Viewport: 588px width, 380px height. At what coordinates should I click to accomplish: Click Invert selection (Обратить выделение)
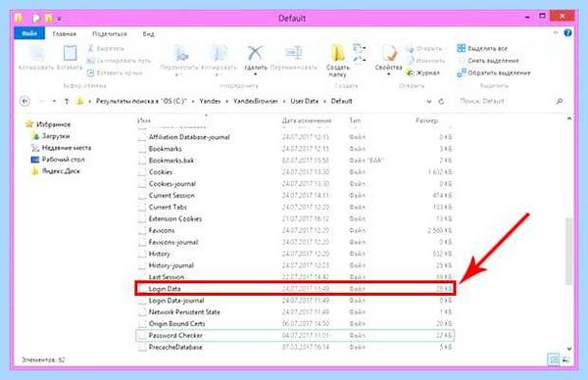[494, 72]
